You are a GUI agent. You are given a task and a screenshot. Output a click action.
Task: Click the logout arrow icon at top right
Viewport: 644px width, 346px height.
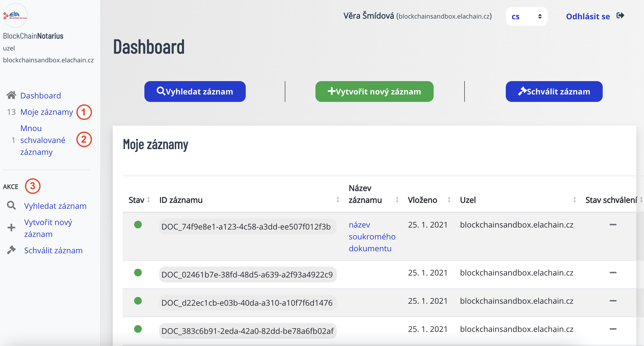621,16
